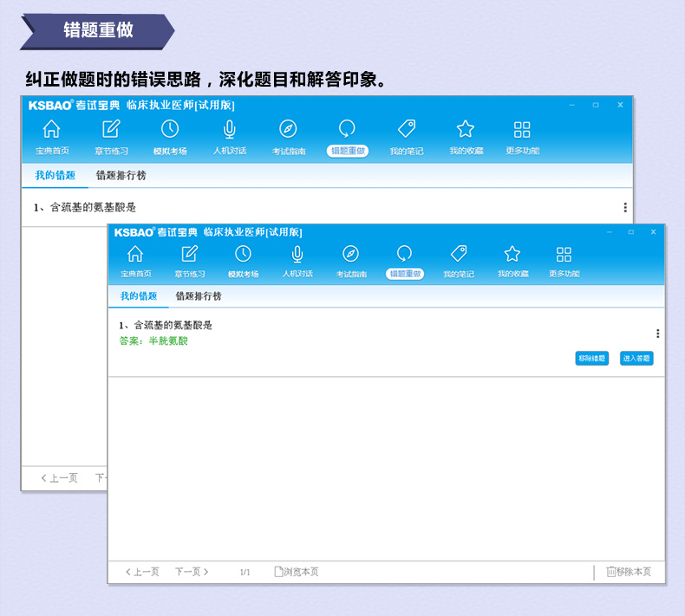
Task: Open 模拟考场 clock icon in front window
Action: 243,254
